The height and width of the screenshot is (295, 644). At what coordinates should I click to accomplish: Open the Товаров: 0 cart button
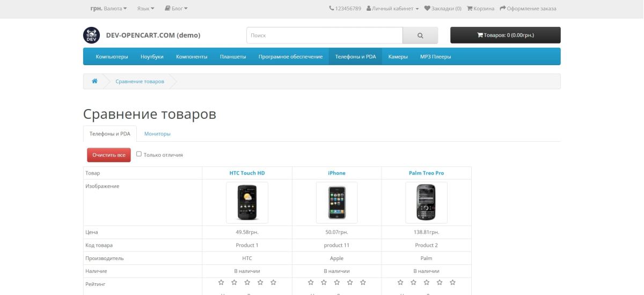pos(506,35)
